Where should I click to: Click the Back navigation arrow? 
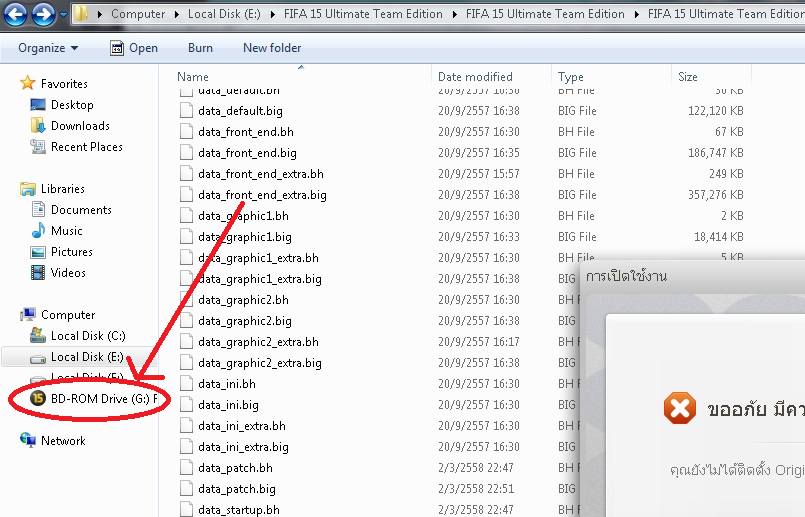point(15,14)
